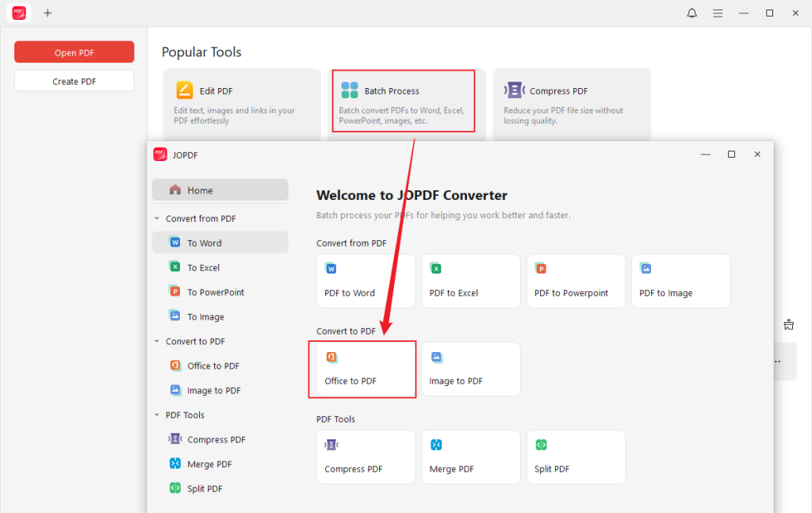Image resolution: width=812 pixels, height=513 pixels.
Task: Open the PDF to Word converter
Action: pyautogui.click(x=366, y=281)
